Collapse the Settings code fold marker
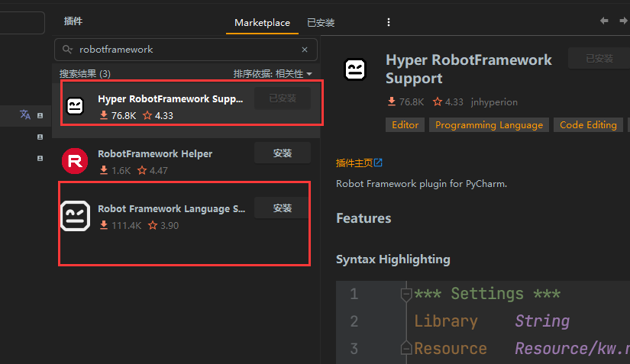Image resolution: width=630 pixels, height=364 pixels. coord(406,295)
